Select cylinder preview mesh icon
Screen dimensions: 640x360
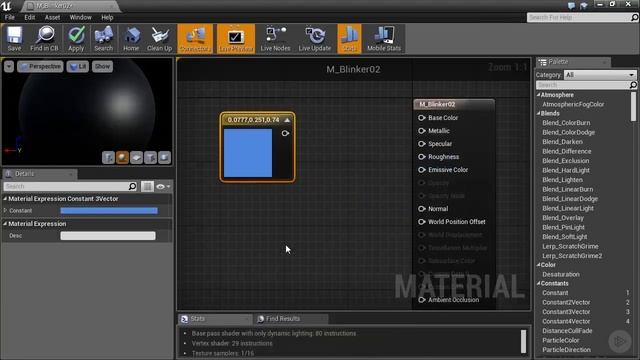pos(108,158)
